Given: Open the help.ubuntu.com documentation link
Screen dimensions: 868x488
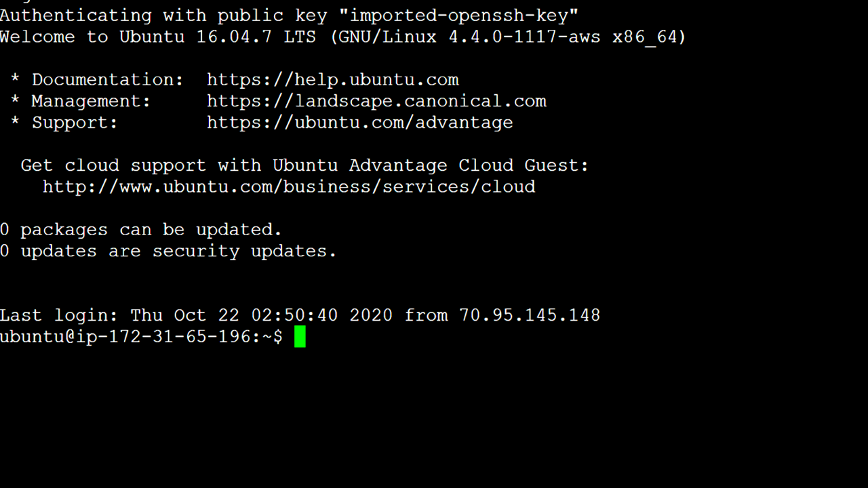Looking at the screenshot, I should (x=333, y=79).
